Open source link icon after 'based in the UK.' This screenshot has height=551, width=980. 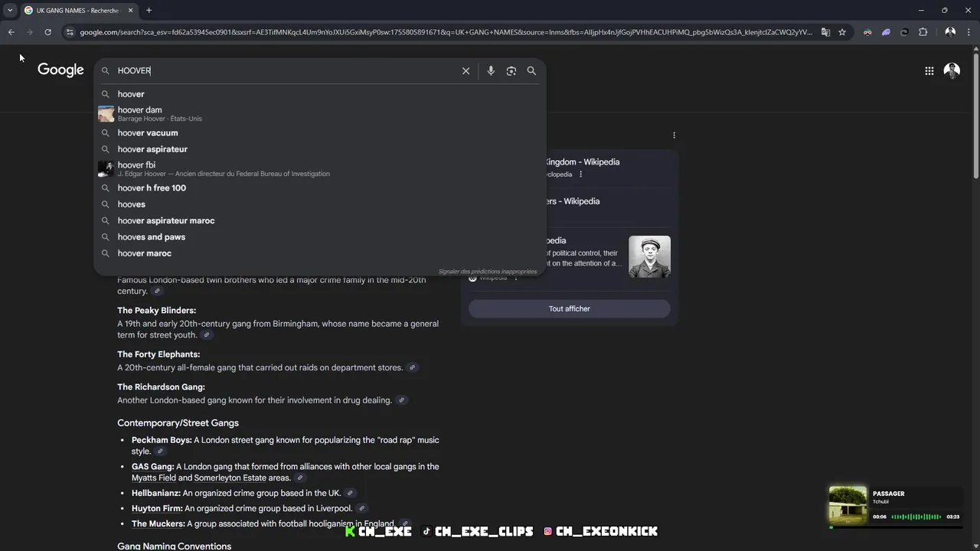[x=350, y=493]
